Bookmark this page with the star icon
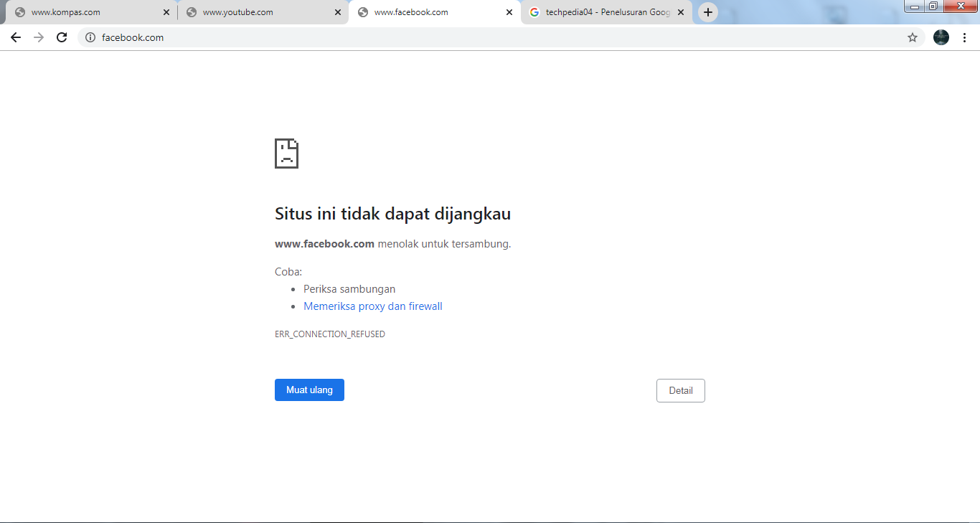 click(x=913, y=37)
